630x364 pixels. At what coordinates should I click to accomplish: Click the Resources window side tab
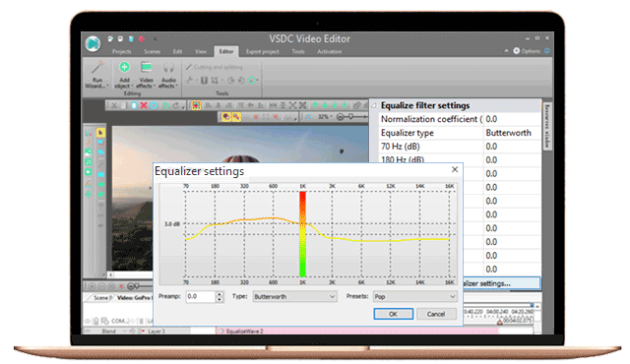[546, 126]
